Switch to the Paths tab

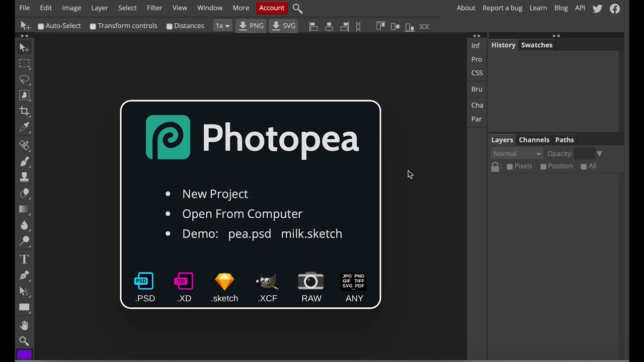pyautogui.click(x=565, y=140)
